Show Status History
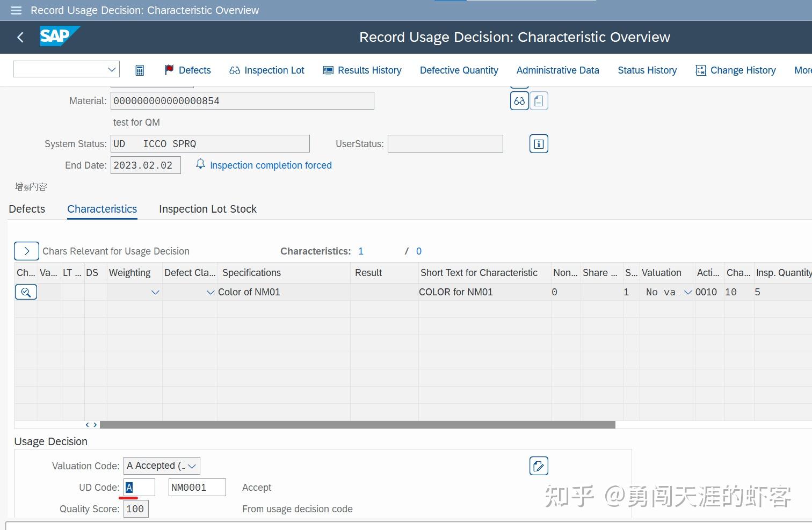 (x=647, y=70)
